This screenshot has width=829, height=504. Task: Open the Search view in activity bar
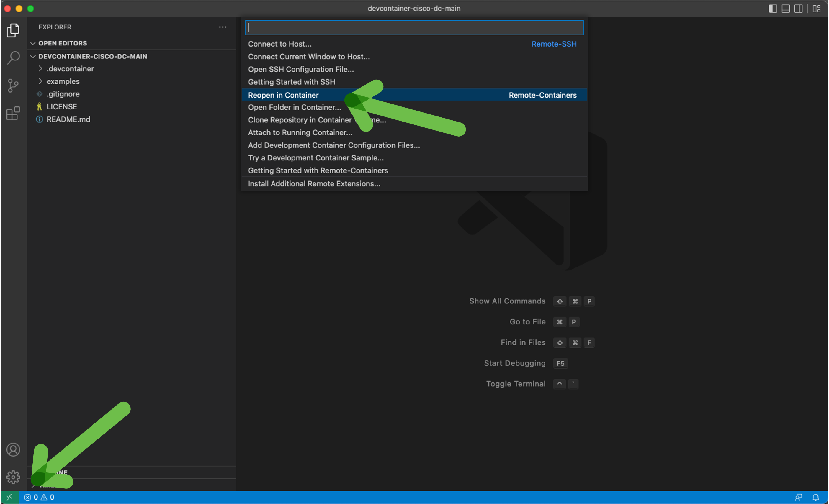[13, 58]
